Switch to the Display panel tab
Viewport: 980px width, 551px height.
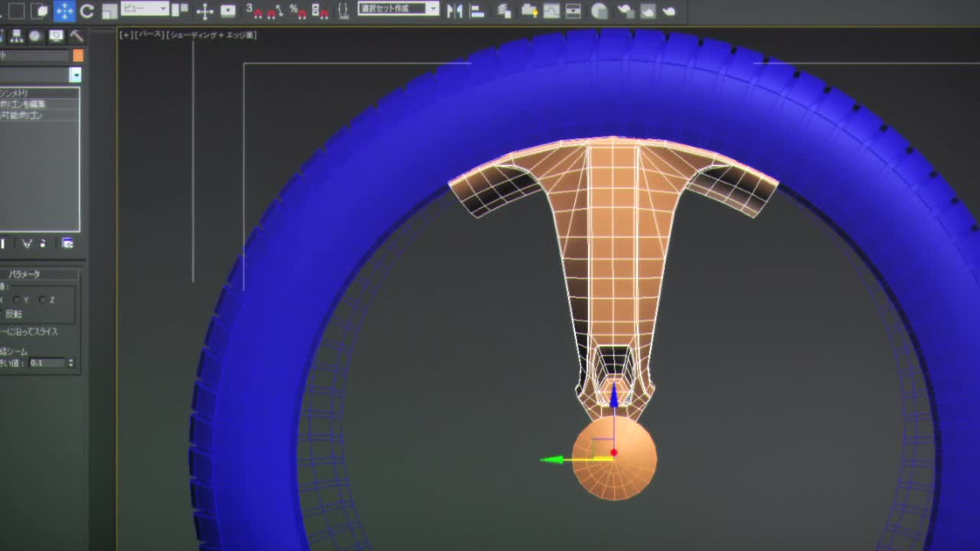tap(56, 36)
